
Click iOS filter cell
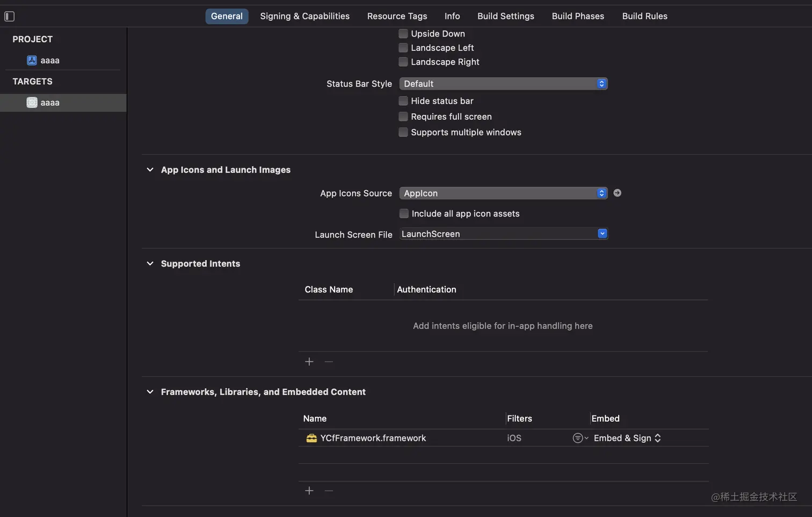(514, 438)
